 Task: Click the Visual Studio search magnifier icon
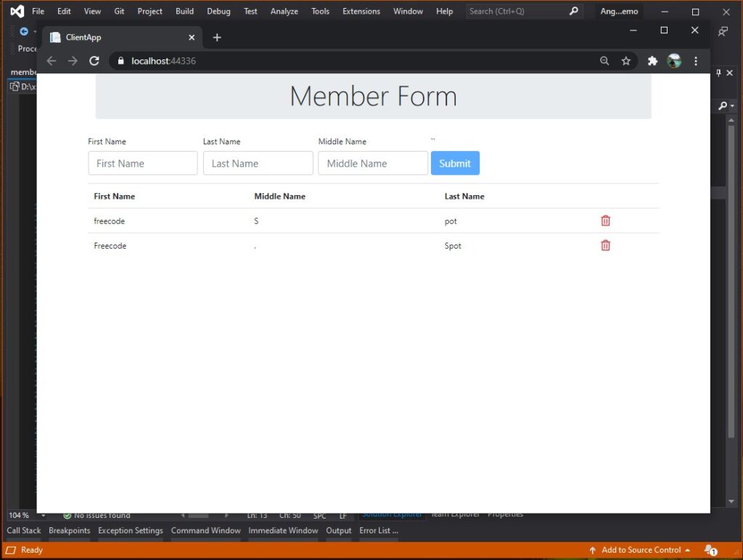[x=574, y=11]
